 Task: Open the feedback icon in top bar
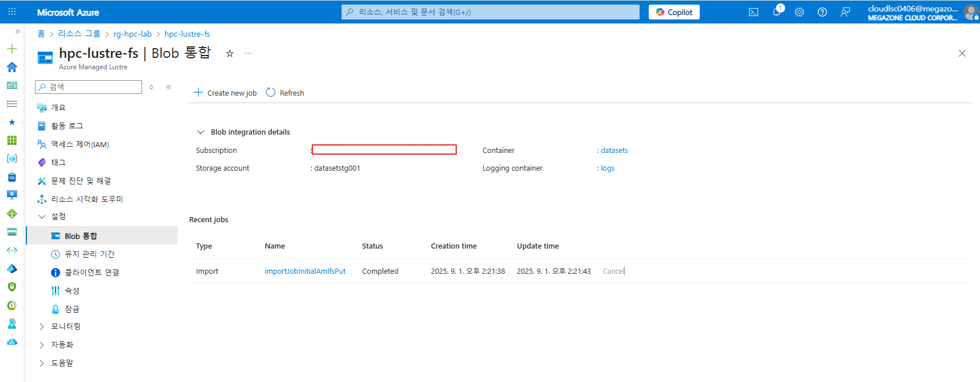coord(845,12)
